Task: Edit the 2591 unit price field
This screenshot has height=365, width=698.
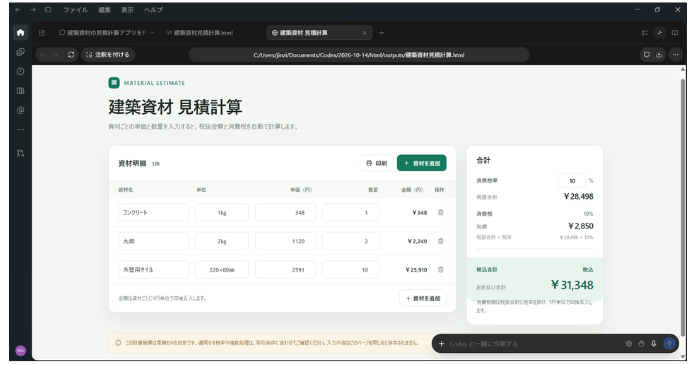Action: pyautogui.click(x=285, y=269)
